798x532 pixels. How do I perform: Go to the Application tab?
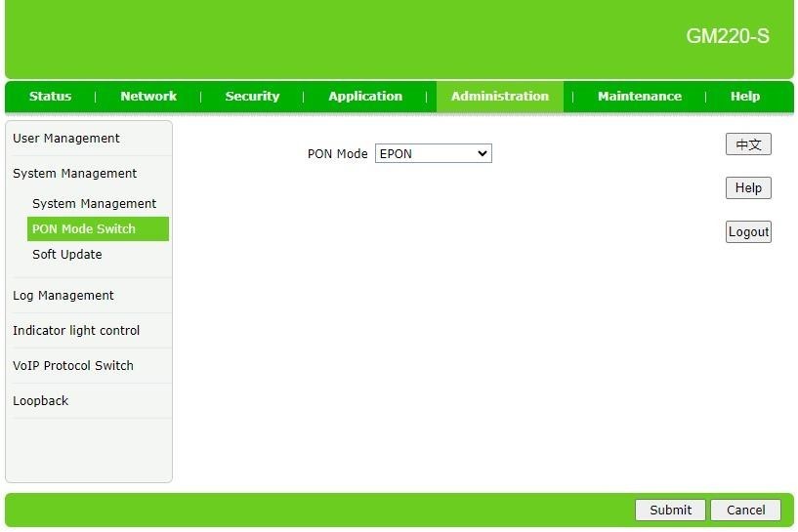tap(365, 97)
